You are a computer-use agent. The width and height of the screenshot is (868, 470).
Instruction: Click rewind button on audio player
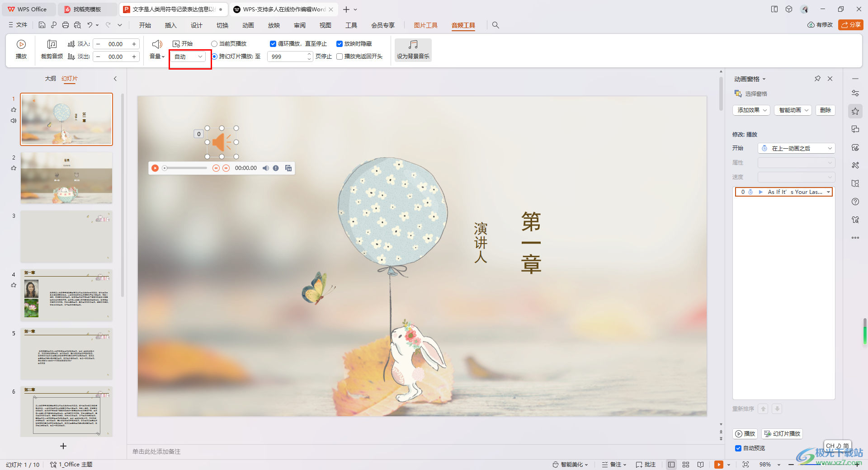pyautogui.click(x=216, y=168)
